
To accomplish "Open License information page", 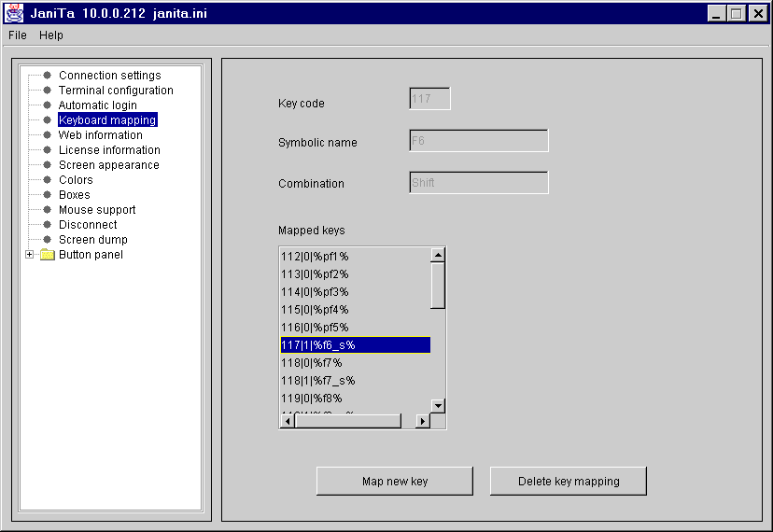I will [109, 150].
